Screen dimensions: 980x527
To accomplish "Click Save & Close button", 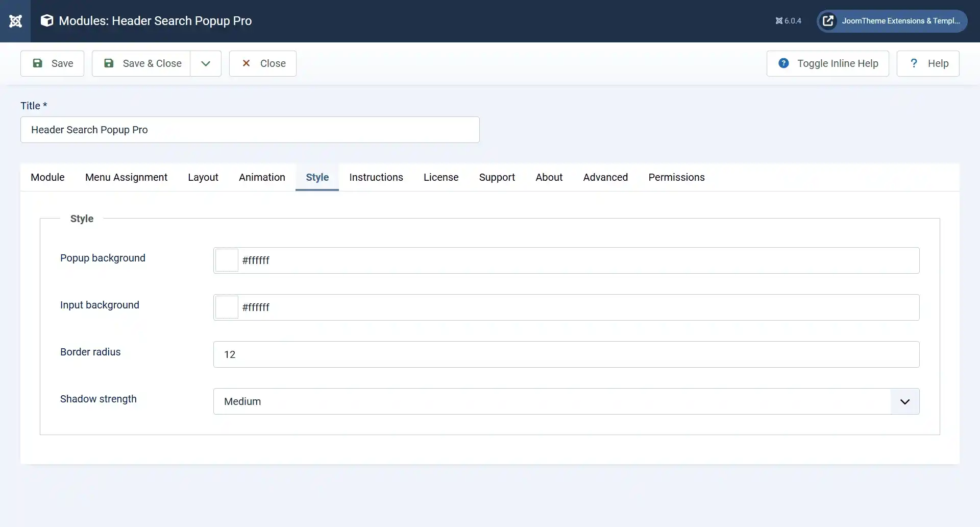I will (x=141, y=63).
